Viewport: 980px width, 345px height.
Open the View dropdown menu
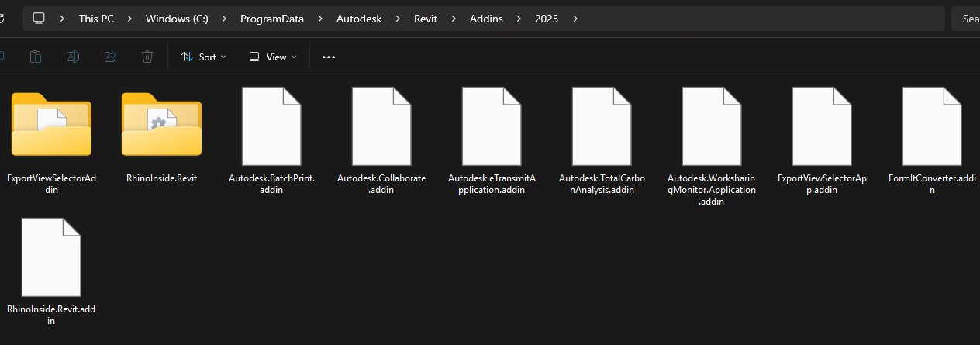(273, 57)
